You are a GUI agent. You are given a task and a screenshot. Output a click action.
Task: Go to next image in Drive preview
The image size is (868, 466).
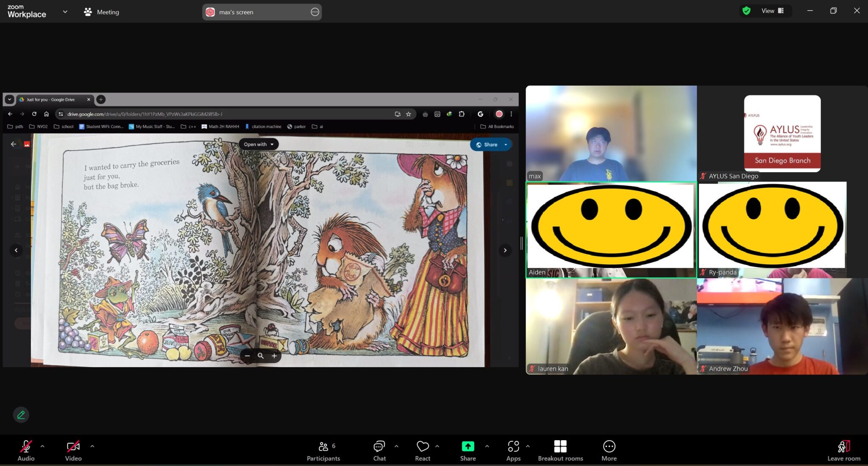(505, 250)
